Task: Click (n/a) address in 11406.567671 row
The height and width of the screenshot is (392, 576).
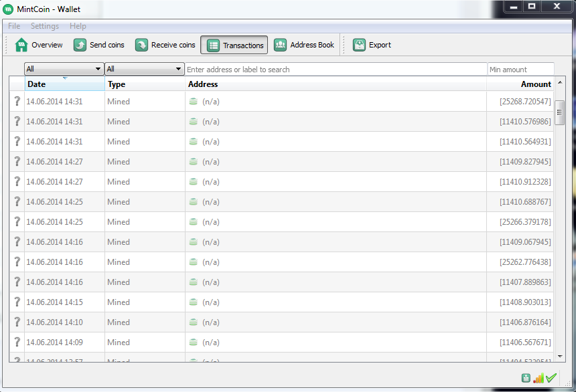Action: pyautogui.click(x=211, y=342)
